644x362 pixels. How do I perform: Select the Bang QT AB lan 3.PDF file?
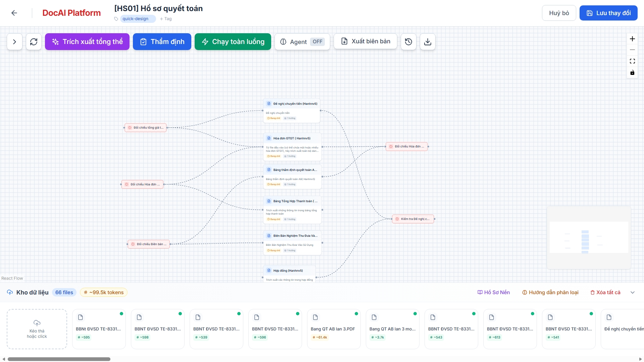click(334, 329)
